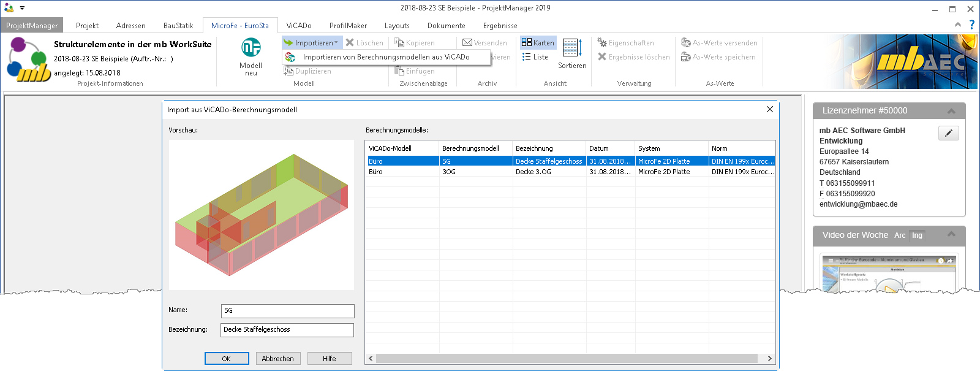
Task: Click the Name input field
Action: click(288, 311)
